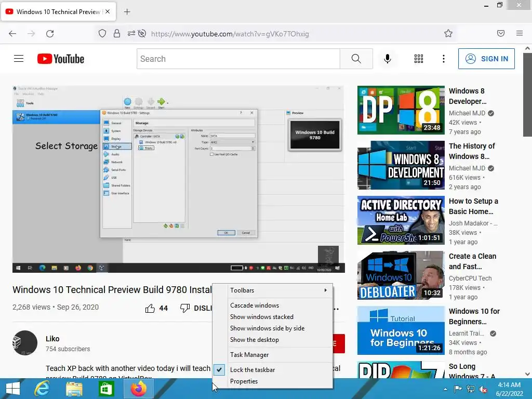The width and height of the screenshot is (532, 399).
Task: Click the video title text
Action: point(112,290)
